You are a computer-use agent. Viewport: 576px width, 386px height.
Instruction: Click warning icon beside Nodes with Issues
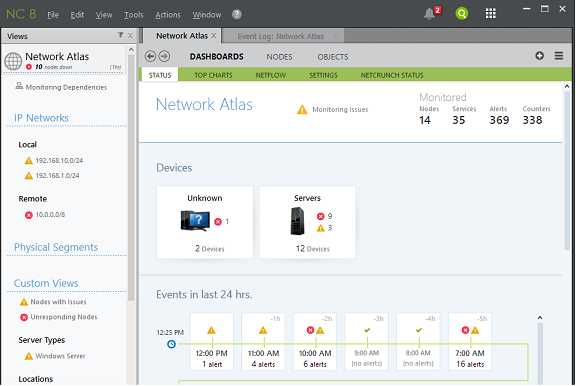[24, 302]
